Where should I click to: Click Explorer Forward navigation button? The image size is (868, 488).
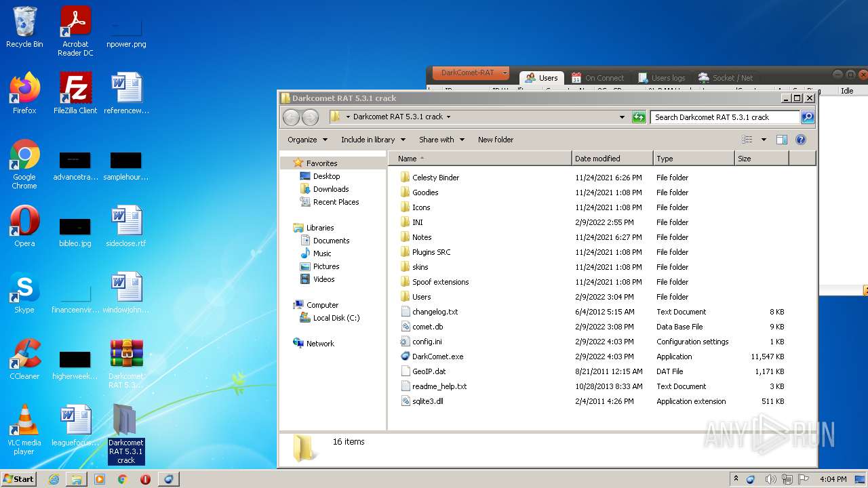(310, 117)
